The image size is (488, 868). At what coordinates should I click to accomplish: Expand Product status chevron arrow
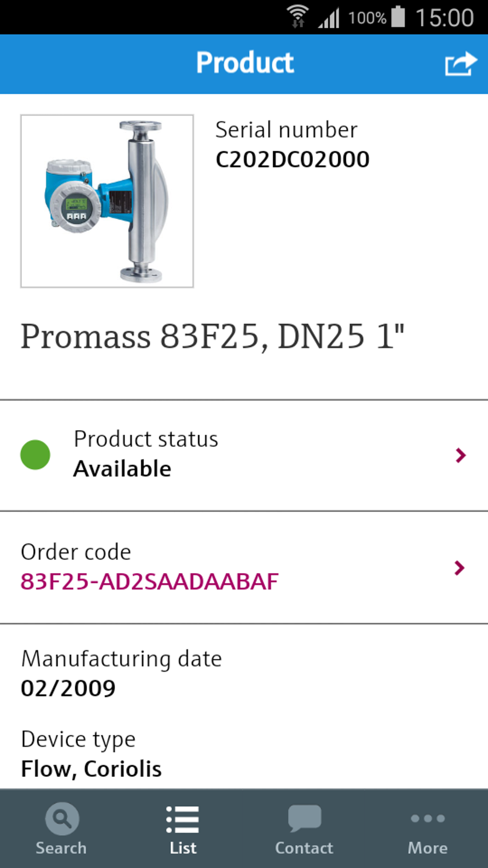coord(460,455)
